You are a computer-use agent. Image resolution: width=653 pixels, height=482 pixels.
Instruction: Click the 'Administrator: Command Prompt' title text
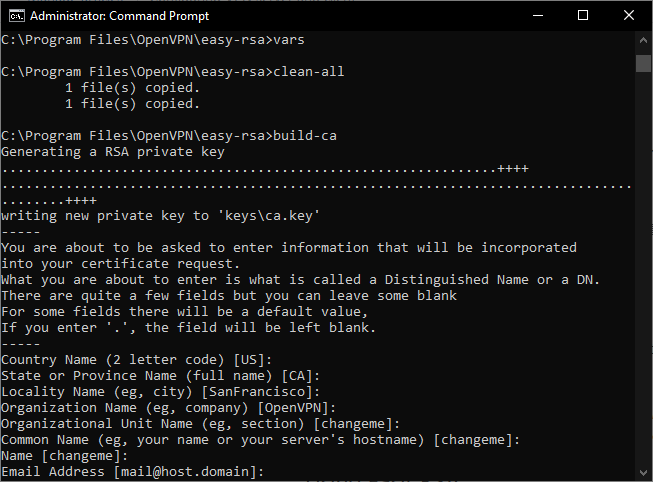point(120,16)
